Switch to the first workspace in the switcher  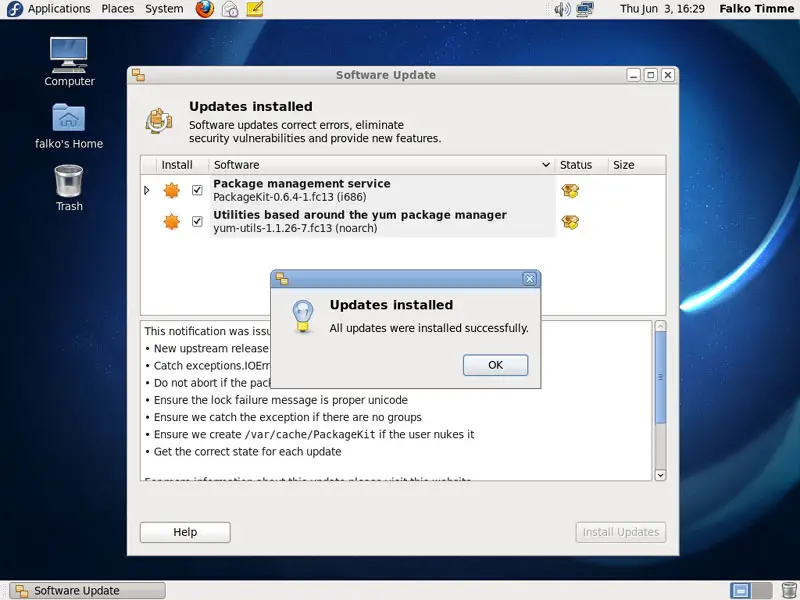coord(740,590)
